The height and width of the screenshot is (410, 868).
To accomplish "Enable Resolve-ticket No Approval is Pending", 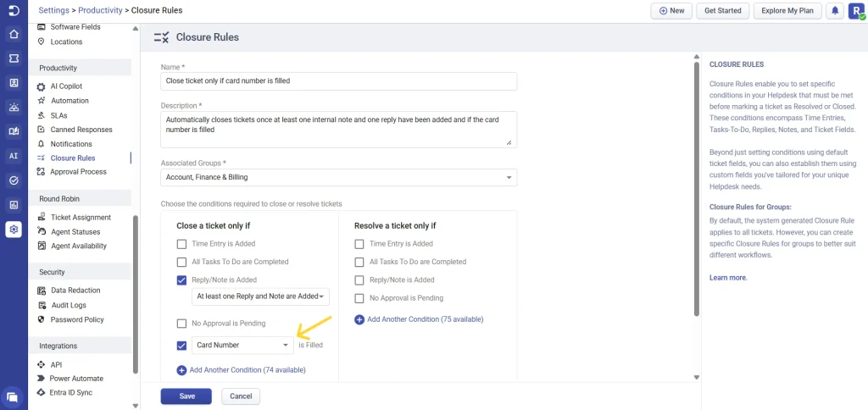I will click(x=359, y=298).
